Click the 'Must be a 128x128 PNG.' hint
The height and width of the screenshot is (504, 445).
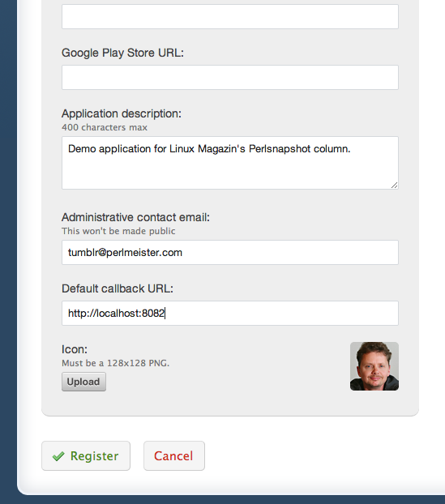coord(115,363)
